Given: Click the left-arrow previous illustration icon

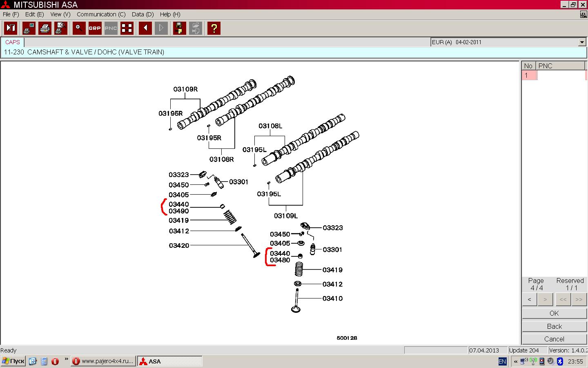Looking at the screenshot, I should (145, 28).
